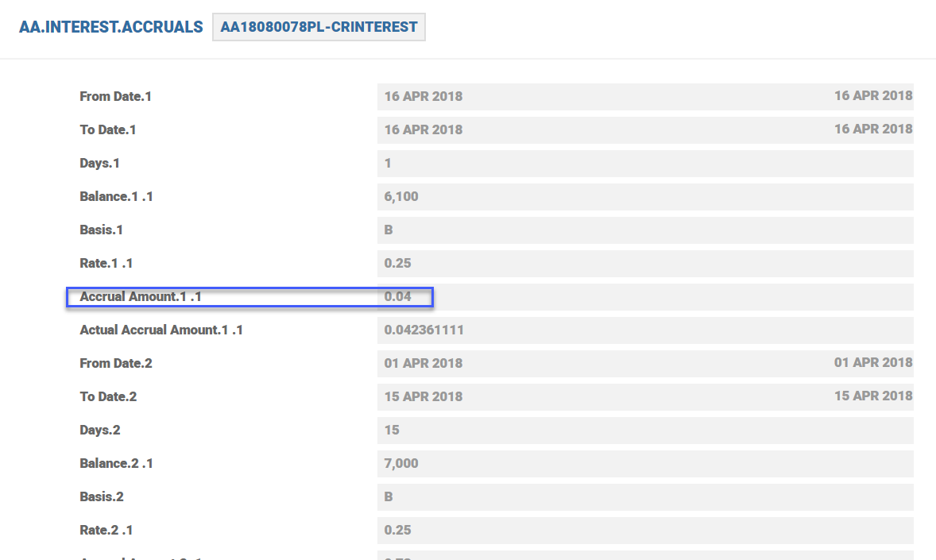
Task: Click the 0.042361111 actual accrual value
Action: click(424, 330)
